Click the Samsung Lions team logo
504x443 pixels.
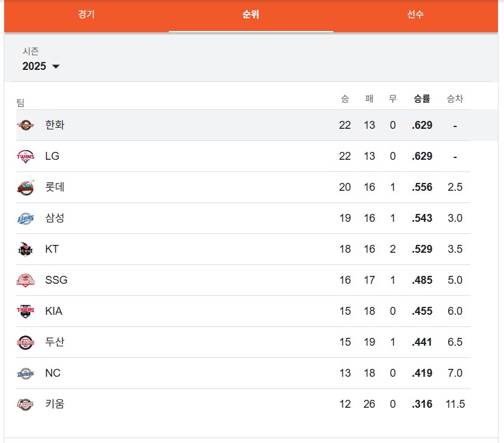(x=26, y=218)
